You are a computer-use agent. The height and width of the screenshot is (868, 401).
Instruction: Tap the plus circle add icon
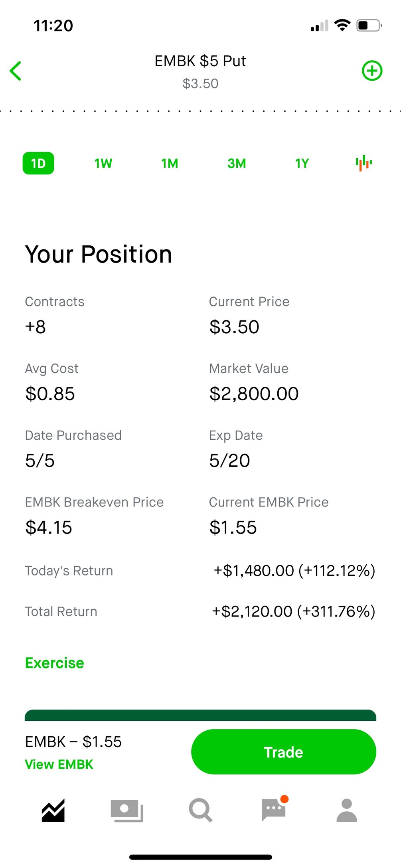(372, 71)
